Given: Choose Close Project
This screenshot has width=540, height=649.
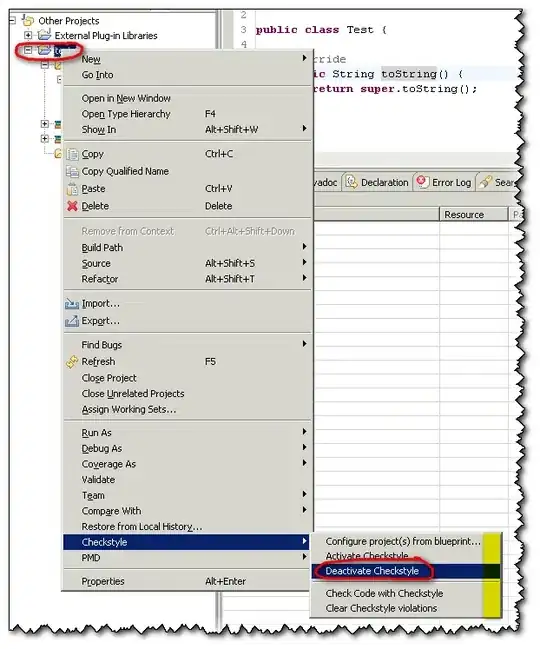Looking at the screenshot, I should 187,378.
